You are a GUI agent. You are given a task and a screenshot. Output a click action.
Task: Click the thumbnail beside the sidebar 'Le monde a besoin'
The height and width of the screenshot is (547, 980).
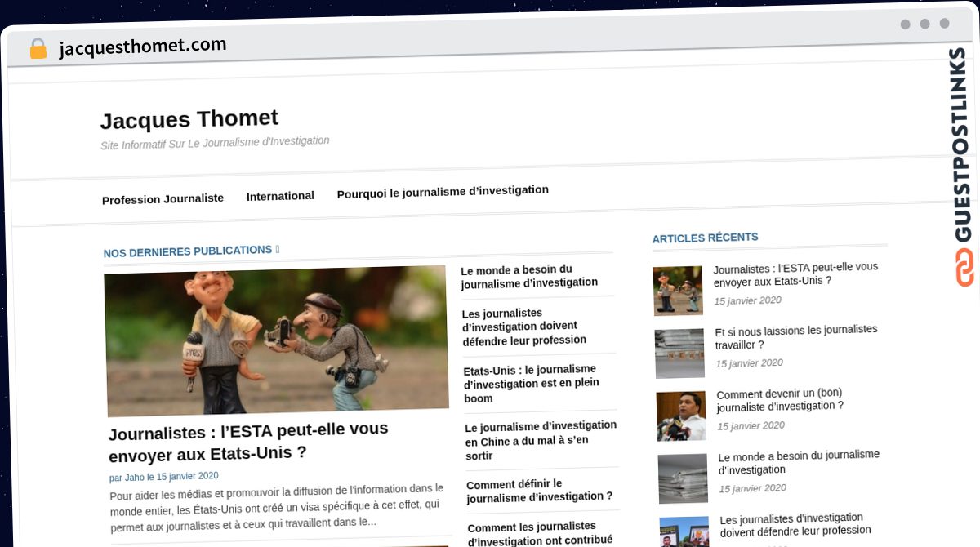[683, 478]
